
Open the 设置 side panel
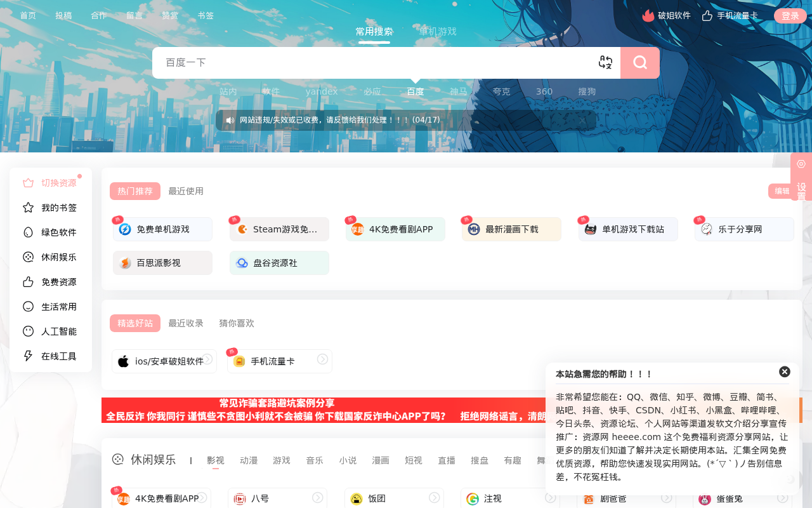point(801,177)
